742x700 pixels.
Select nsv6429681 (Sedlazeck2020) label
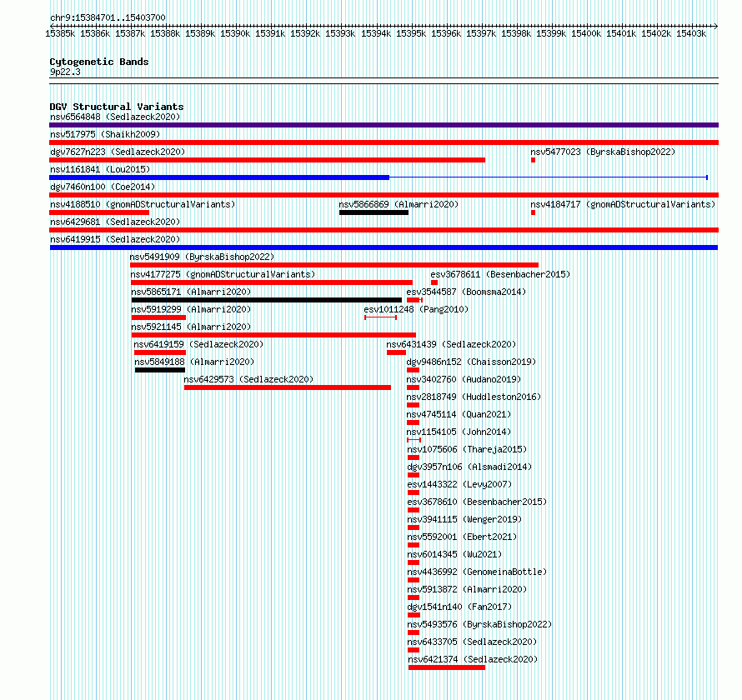tap(115, 222)
